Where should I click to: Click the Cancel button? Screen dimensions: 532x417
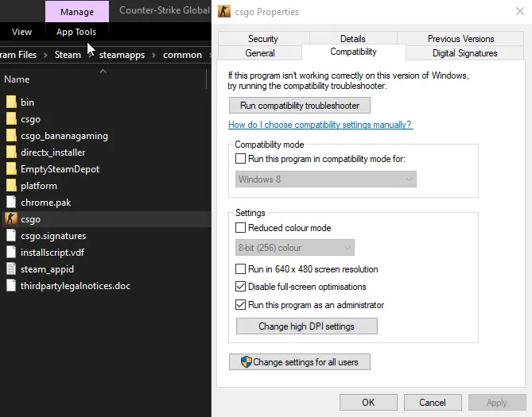point(433,403)
